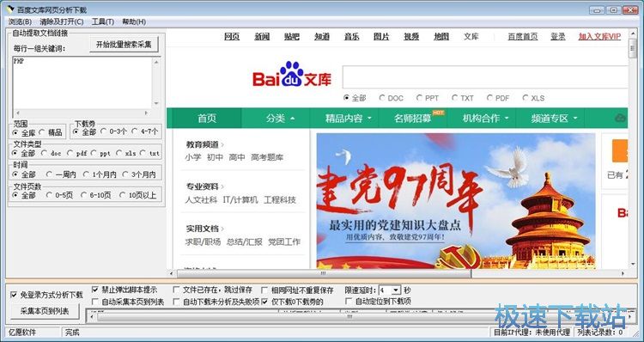Enable 自动定位到下载项 checkbox
The image size is (644, 342).
pyautogui.click(x=349, y=302)
